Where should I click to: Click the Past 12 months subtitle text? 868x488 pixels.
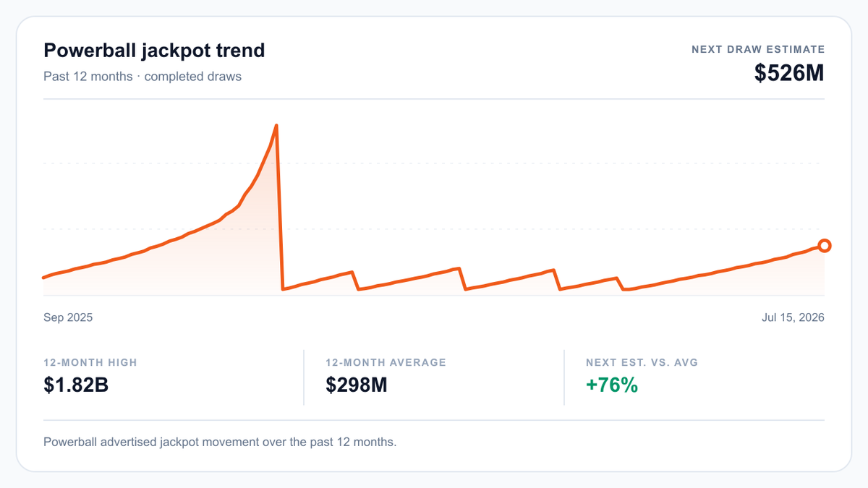click(88, 76)
